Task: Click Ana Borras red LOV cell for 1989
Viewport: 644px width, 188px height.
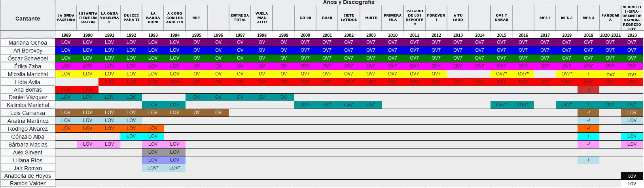Action: 66,90
